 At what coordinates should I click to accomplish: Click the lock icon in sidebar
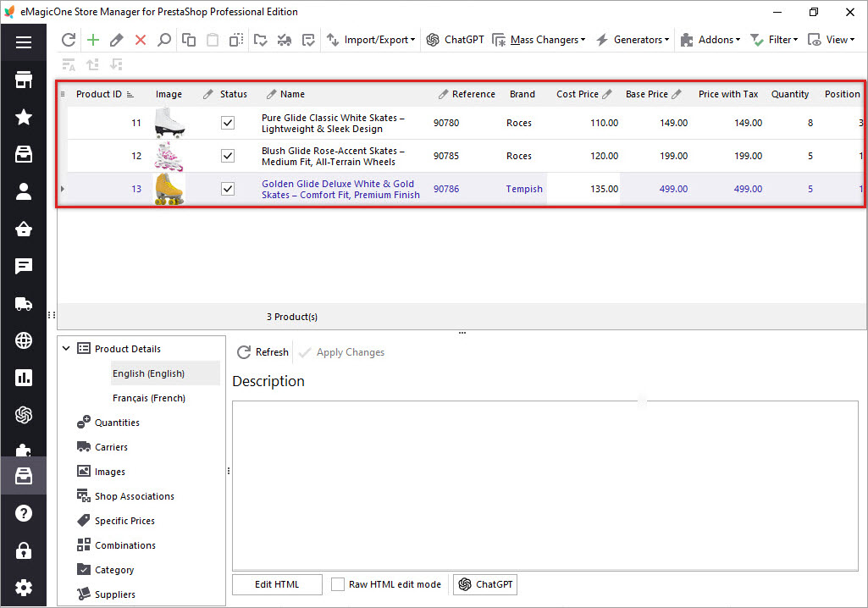coord(23,550)
